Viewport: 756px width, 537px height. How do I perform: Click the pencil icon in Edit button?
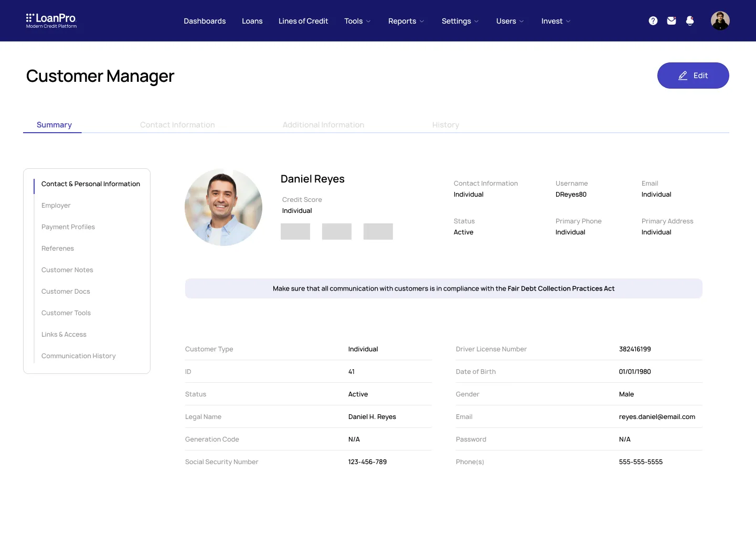point(683,76)
